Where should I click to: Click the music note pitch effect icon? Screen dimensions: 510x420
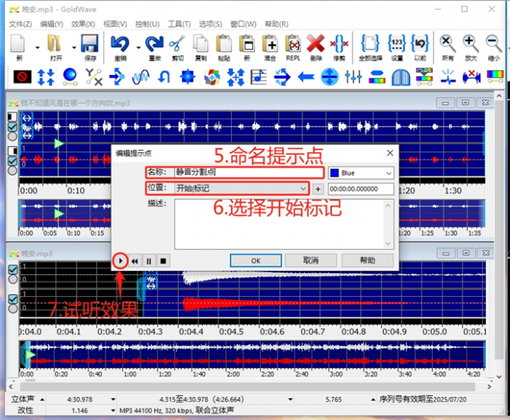[259, 77]
